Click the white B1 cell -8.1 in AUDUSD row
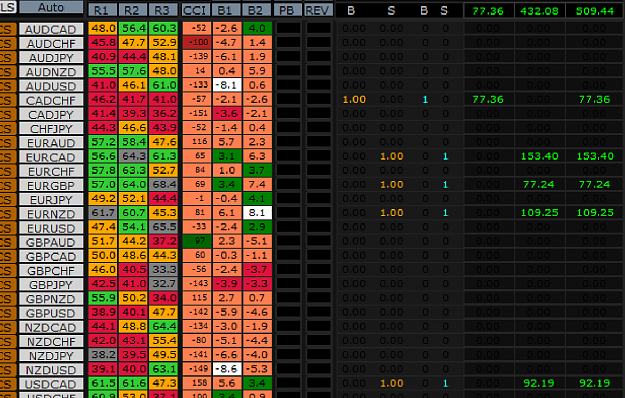Viewport: 625px width, 398px height. (x=227, y=85)
